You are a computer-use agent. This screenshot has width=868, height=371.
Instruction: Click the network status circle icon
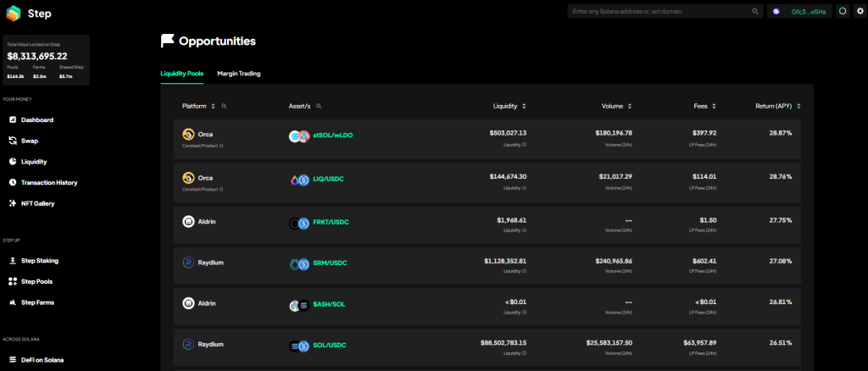click(x=843, y=11)
